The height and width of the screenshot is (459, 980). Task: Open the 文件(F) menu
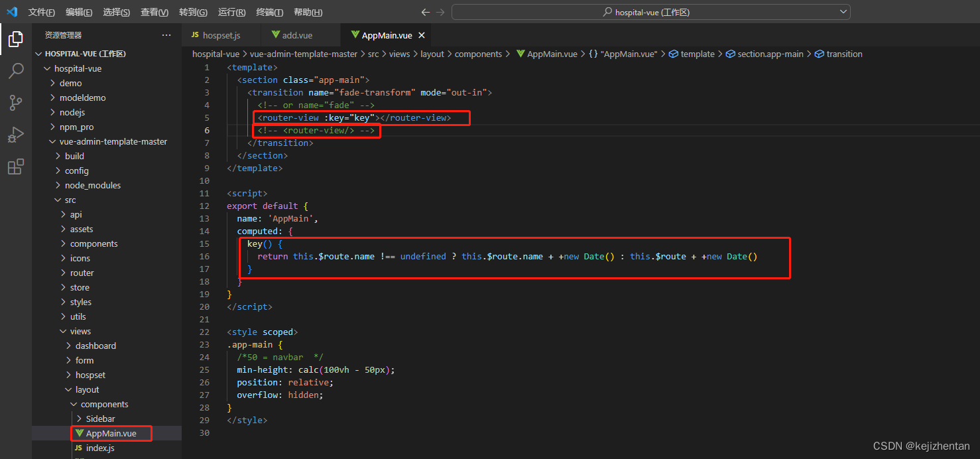42,13
